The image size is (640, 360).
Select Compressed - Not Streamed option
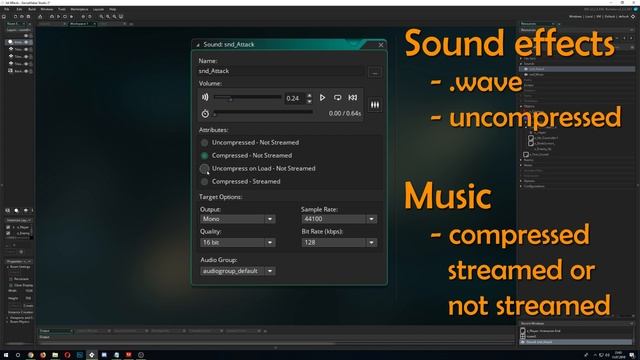coord(247,156)
